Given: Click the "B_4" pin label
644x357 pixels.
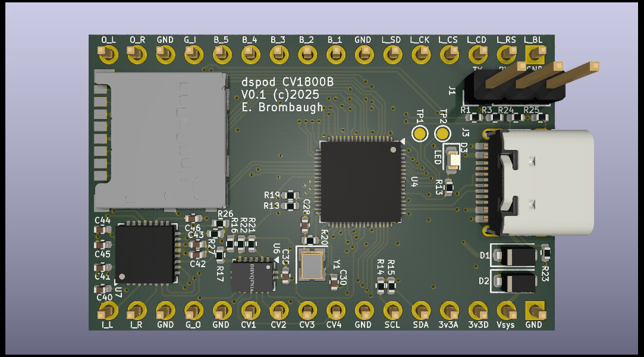Looking at the screenshot, I should point(249,40).
